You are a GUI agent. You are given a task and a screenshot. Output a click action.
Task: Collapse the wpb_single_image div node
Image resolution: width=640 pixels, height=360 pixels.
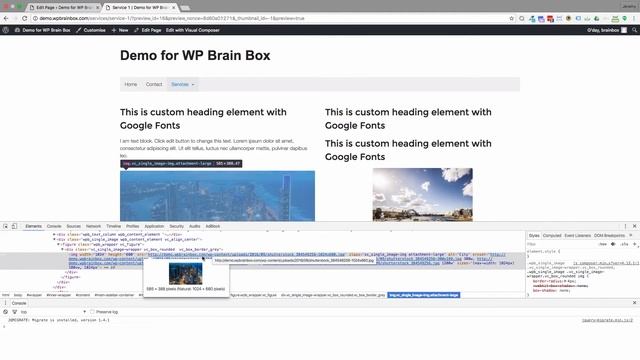54,240
